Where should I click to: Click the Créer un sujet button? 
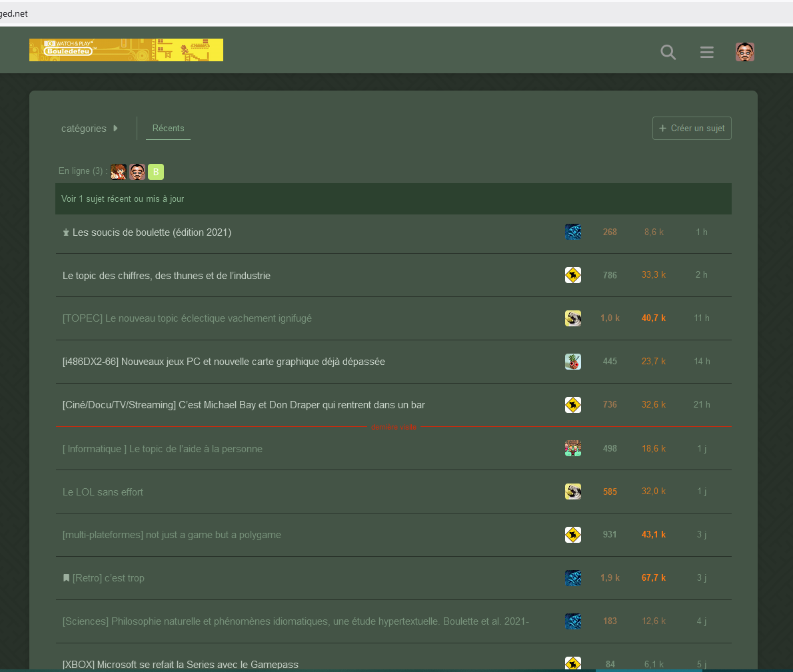(691, 129)
